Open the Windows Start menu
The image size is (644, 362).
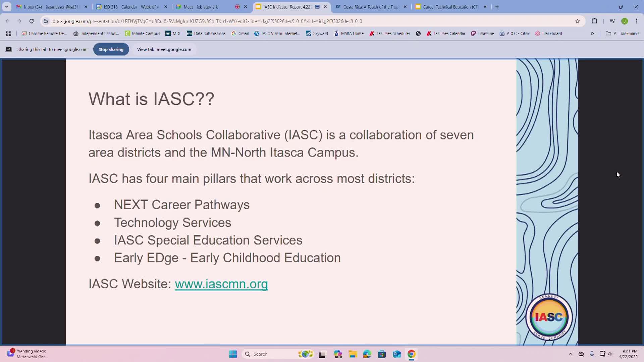coord(233,354)
